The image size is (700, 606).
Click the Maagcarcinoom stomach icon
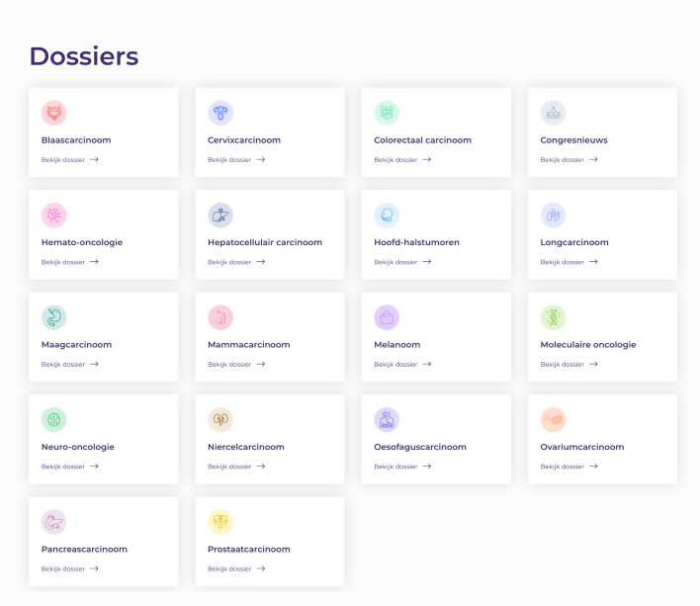54,317
